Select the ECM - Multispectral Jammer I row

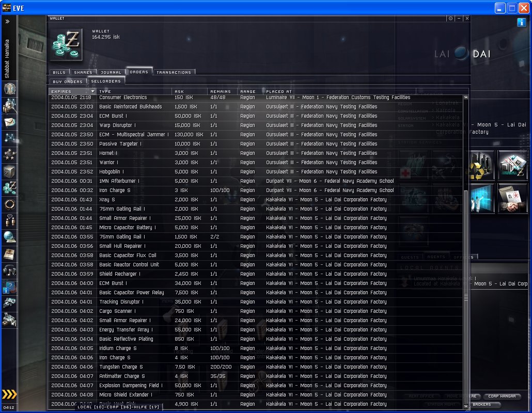point(256,134)
